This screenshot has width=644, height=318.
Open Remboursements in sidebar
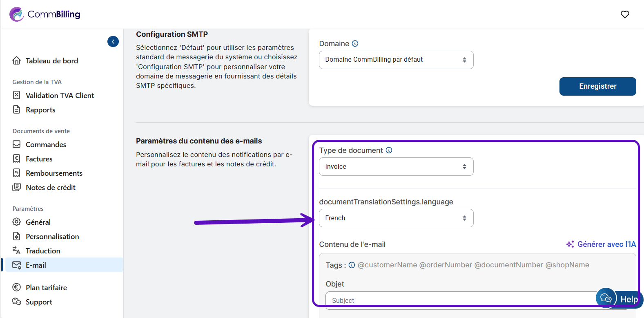point(54,173)
